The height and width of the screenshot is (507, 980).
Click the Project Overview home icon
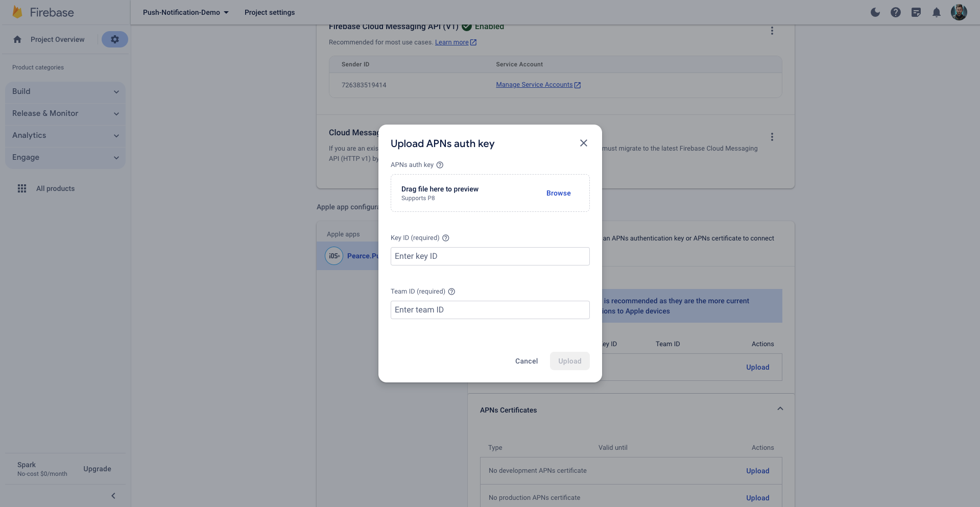(x=17, y=39)
